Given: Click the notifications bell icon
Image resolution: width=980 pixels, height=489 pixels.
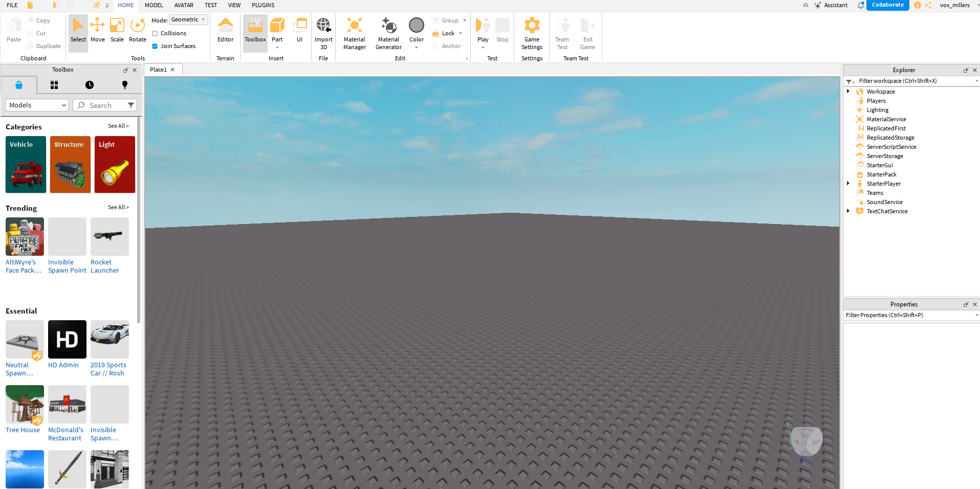Looking at the screenshot, I should click(861, 5).
